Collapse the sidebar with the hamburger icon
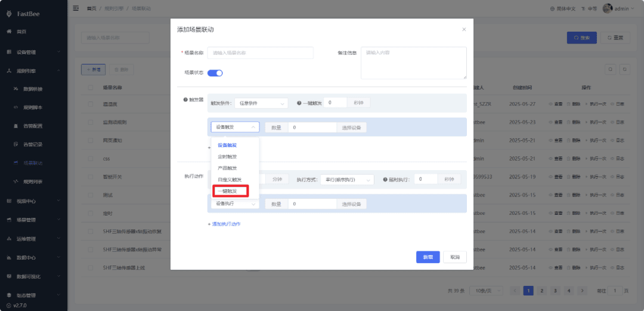 [x=76, y=8]
